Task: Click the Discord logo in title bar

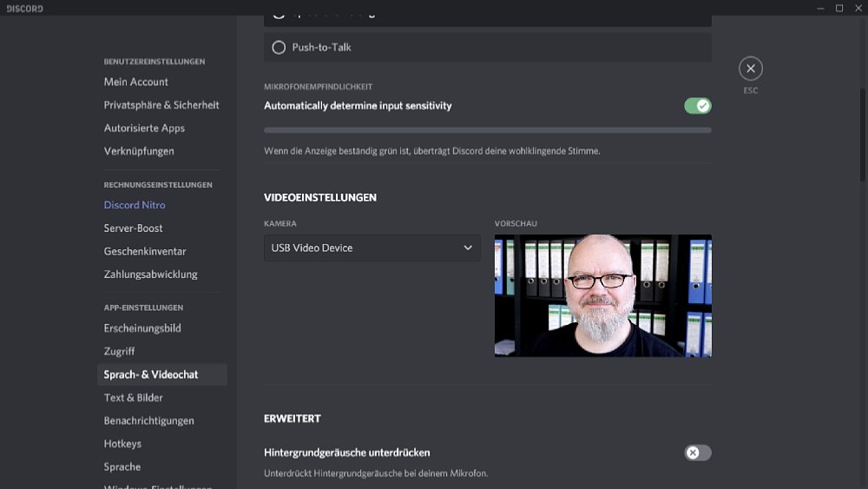Action: point(24,9)
